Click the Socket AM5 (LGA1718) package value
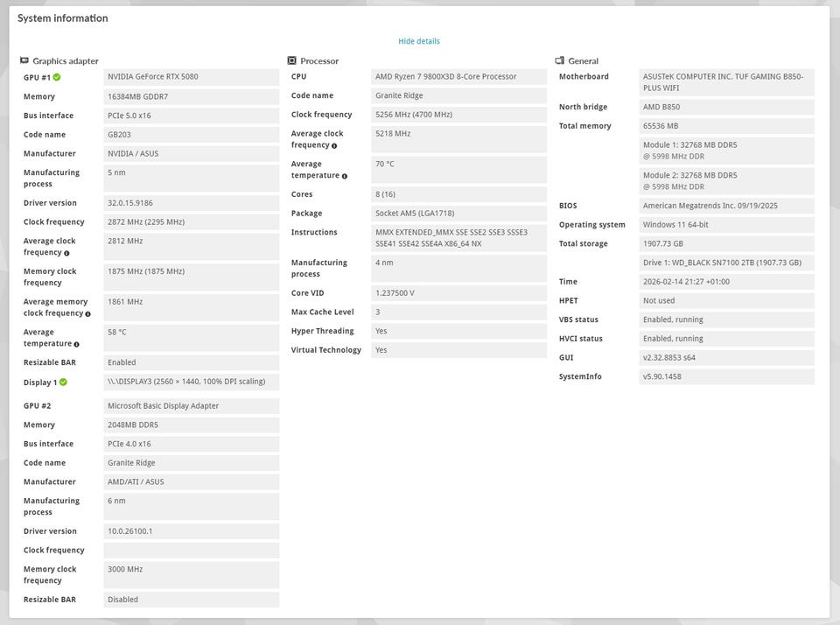Viewport: 840px width, 625px height. click(x=459, y=213)
